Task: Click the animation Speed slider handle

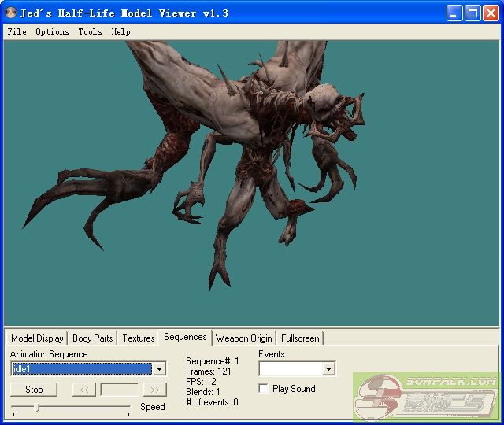Action: tap(37, 407)
